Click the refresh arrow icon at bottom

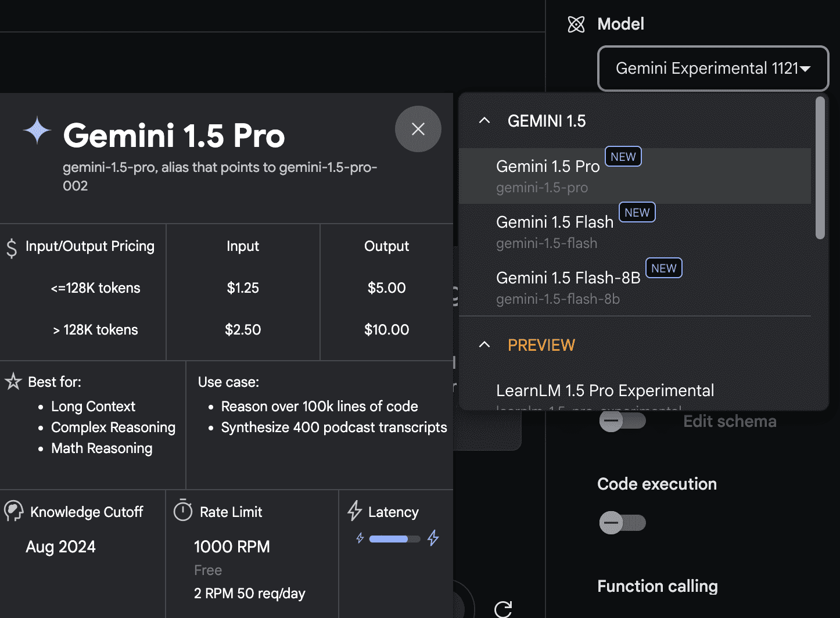coord(503,609)
